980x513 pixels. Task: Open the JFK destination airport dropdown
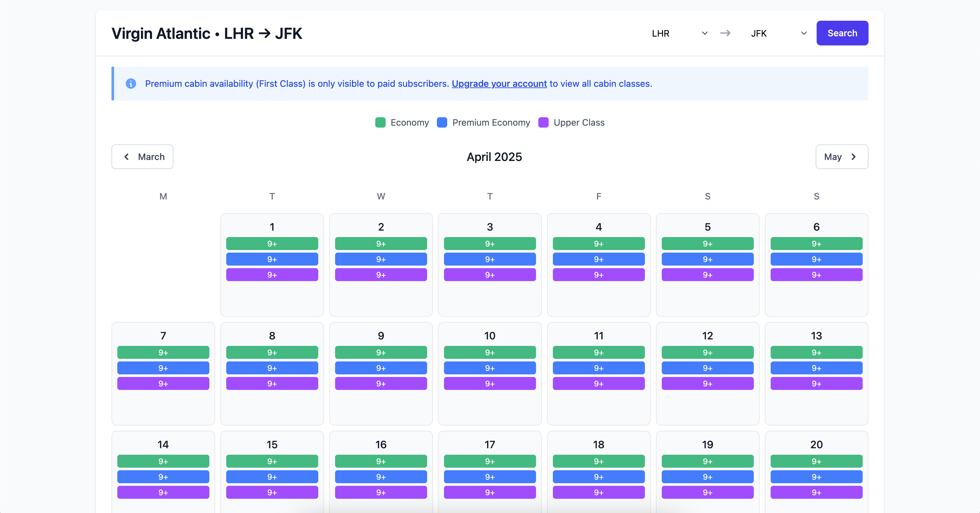point(779,33)
